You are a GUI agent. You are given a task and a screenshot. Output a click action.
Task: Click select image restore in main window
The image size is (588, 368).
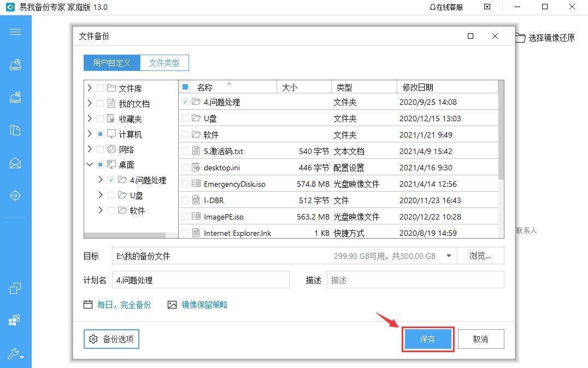click(x=545, y=38)
